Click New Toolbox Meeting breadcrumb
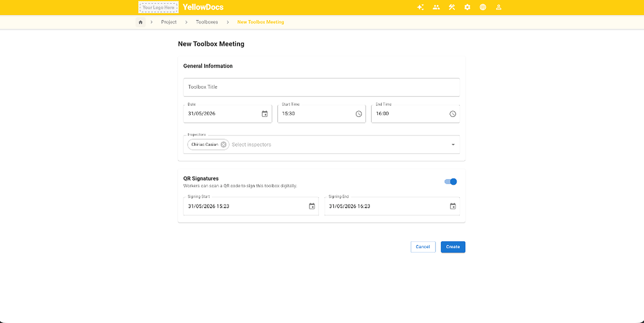The image size is (644, 323). coord(261,22)
